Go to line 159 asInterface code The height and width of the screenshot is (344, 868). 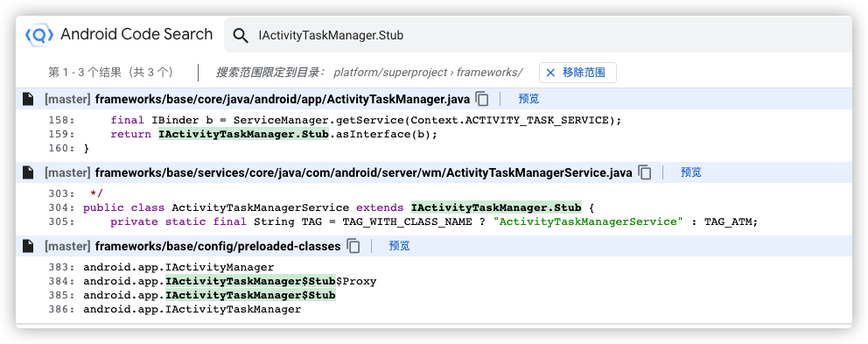274,134
